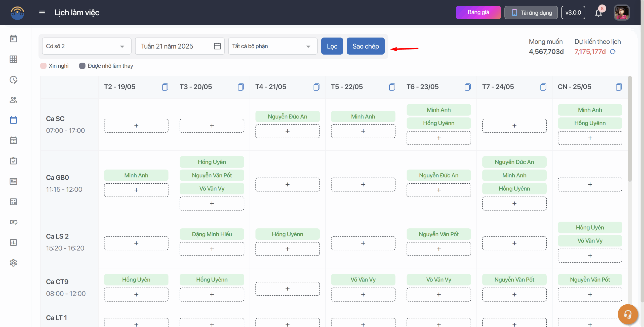This screenshot has height=327, width=644.
Task: Expand the Tất cả bộ phận dropdown
Action: (x=308, y=47)
